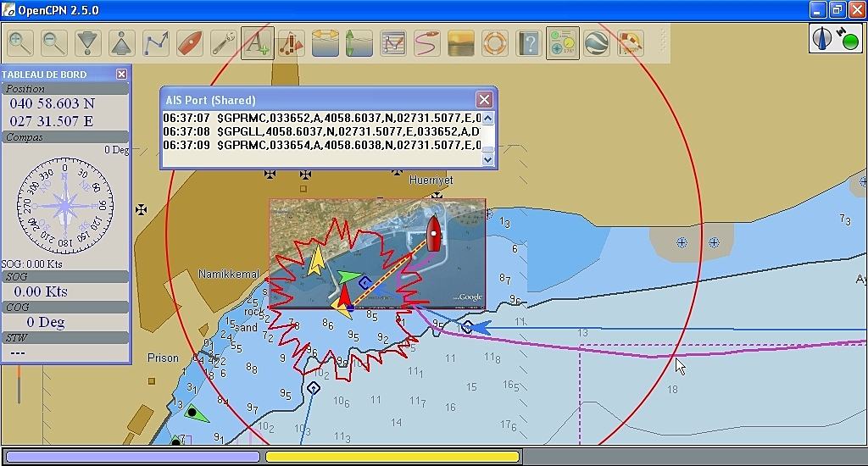
Task: Close the Tableau de Bord panel
Action: coord(121,75)
